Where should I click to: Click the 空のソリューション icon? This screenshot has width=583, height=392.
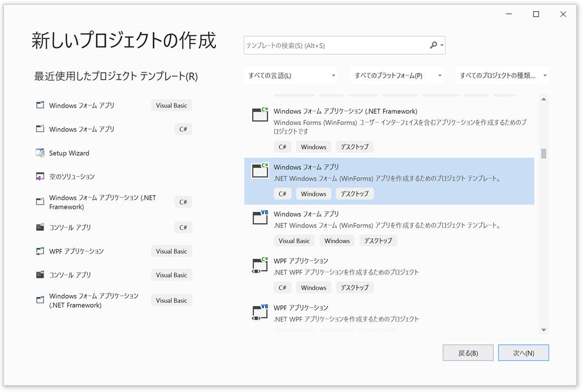click(40, 176)
